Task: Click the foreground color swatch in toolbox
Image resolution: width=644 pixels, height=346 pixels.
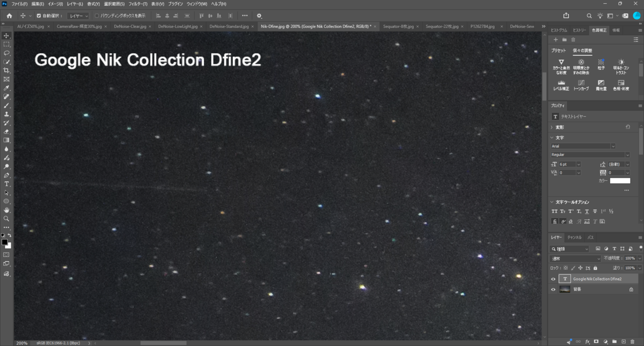Action: pyautogui.click(x=5, y=242)
